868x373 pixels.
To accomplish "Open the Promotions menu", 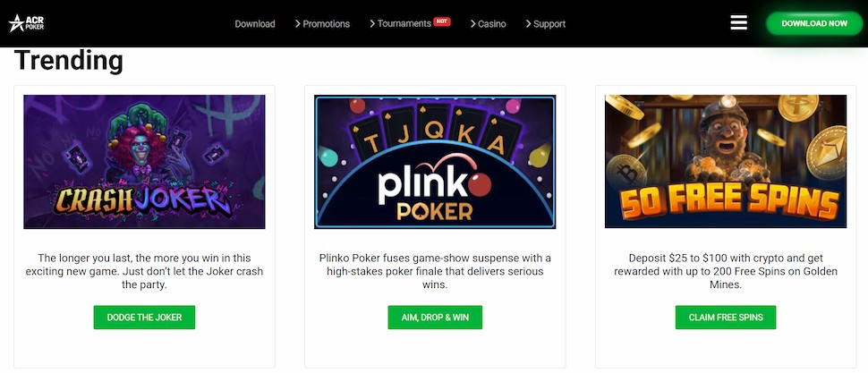I will 326,24.
